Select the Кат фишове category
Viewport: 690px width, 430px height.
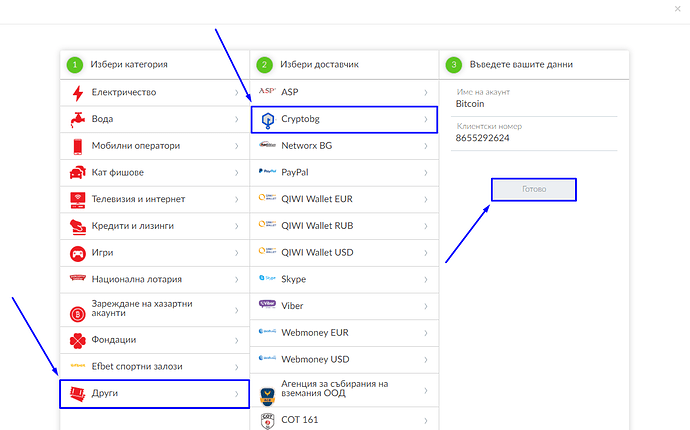pyautogui.click(x=154, y=173)
